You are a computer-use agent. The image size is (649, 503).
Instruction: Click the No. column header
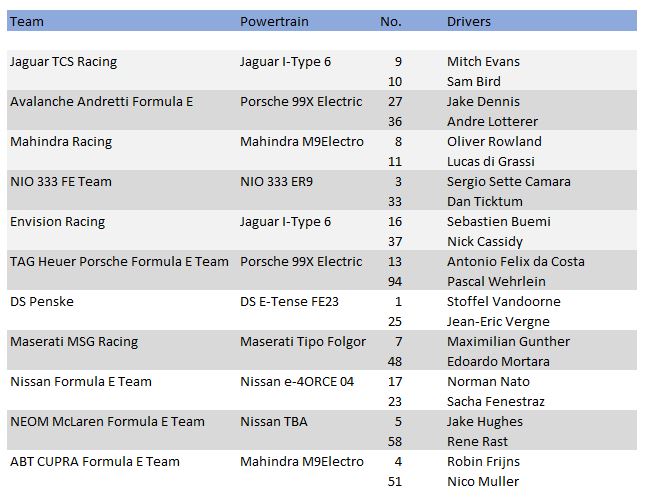pyautogui.click(x=391, y=21)
